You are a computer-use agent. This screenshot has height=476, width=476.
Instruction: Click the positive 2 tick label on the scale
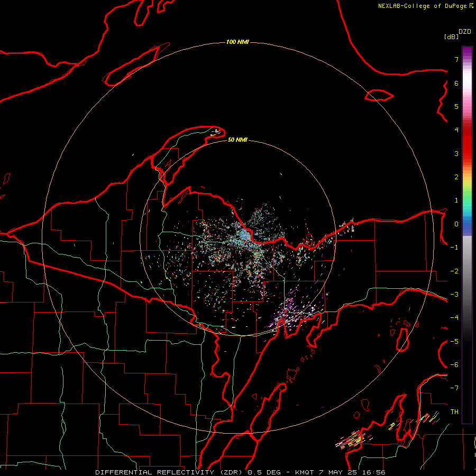click(456, 177)
